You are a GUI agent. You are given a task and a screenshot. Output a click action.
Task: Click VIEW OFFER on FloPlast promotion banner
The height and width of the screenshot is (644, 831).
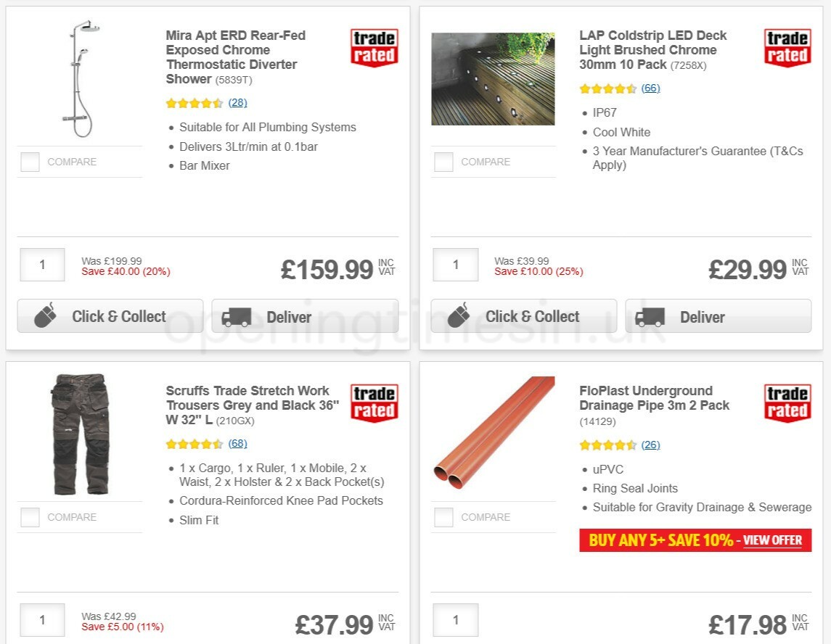pyautogui.click(x=773, y=540)
